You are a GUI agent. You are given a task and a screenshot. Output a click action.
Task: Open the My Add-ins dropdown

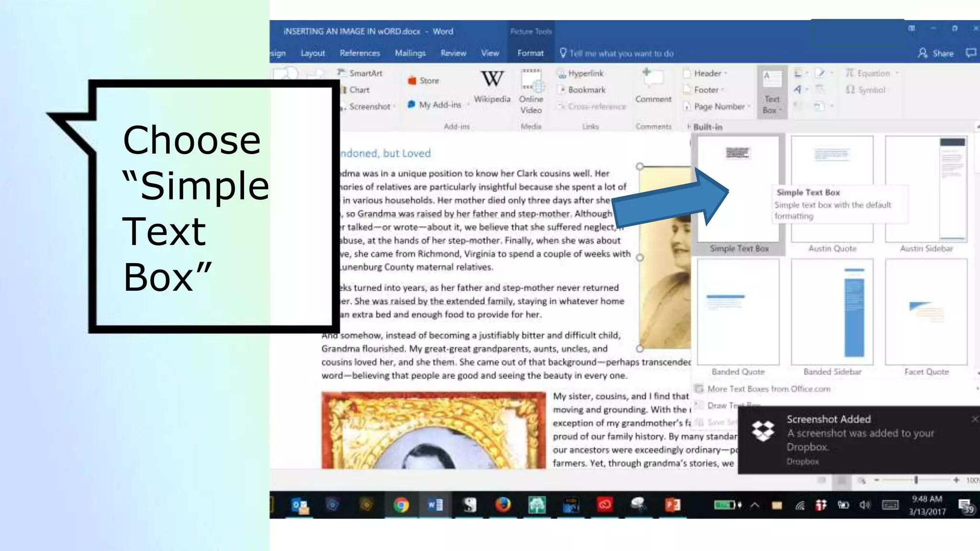438,104
